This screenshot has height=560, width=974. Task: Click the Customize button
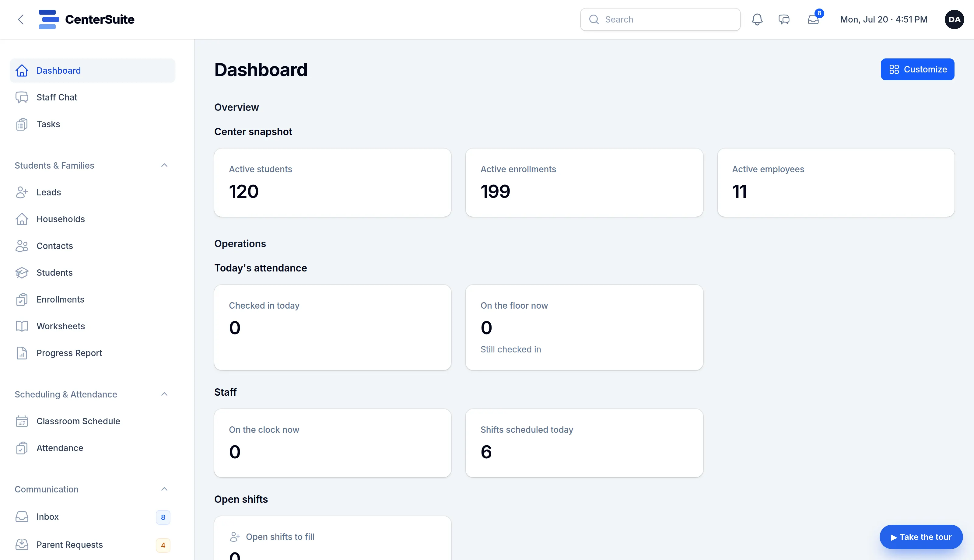click(x=917, y=70)
